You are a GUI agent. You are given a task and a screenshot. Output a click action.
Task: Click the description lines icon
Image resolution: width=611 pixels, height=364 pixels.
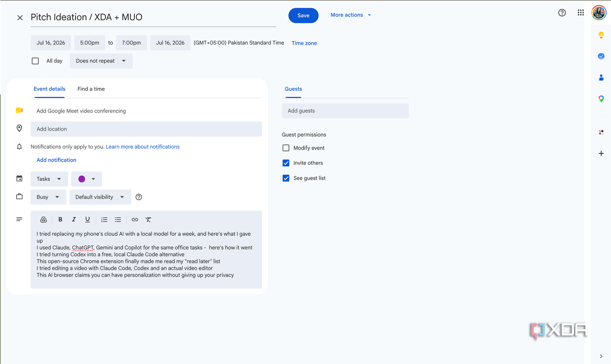19,219
